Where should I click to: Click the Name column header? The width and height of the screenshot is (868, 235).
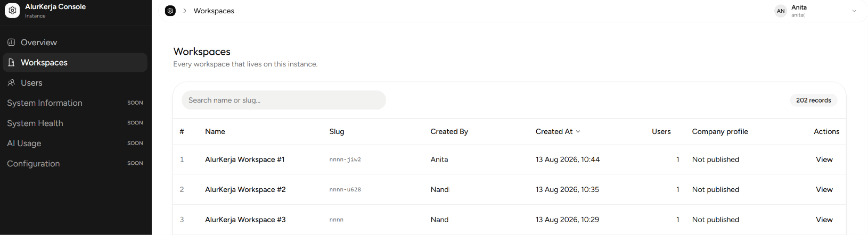coord(215,131)
